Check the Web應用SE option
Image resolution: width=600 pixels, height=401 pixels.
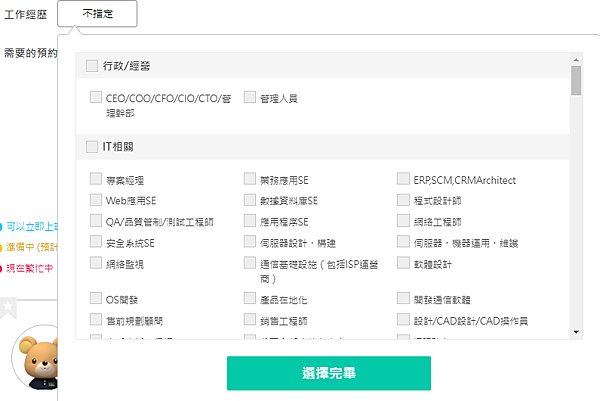[x=96, y=200]
